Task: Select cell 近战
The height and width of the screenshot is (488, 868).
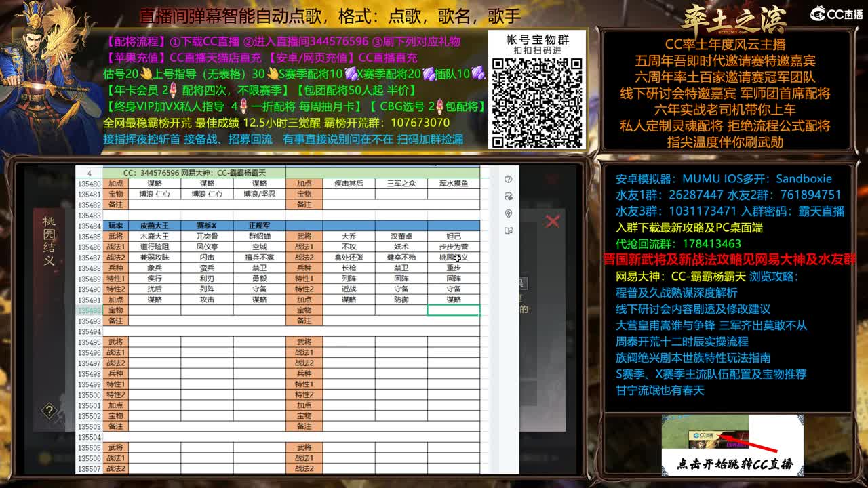Action: point(349,289)
